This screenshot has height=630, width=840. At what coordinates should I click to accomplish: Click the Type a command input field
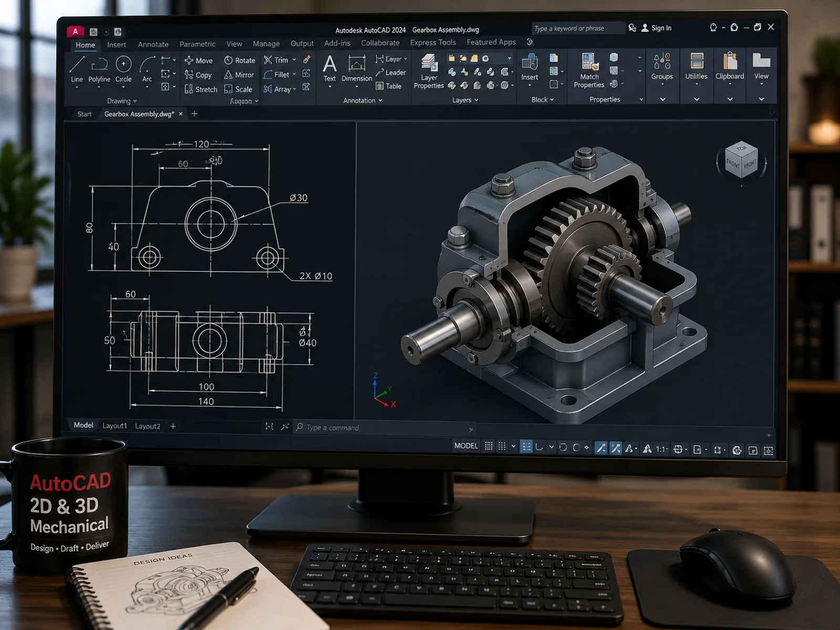(384, 428)
